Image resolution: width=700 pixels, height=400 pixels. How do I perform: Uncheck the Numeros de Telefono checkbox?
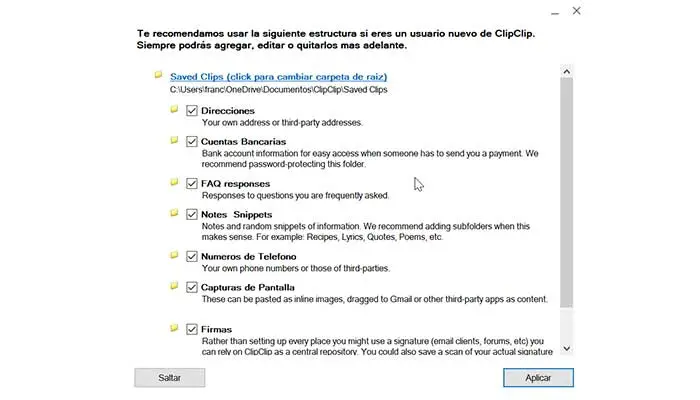[x=192, y=256]
